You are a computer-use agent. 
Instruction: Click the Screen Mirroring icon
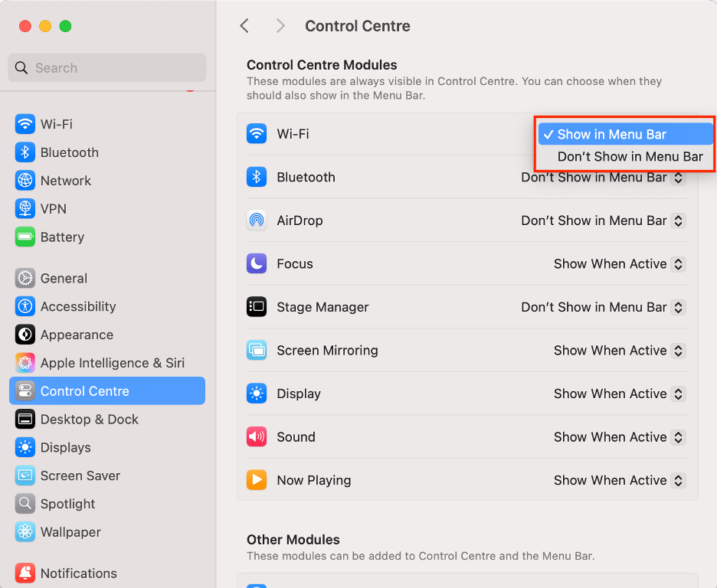[256, 350]
